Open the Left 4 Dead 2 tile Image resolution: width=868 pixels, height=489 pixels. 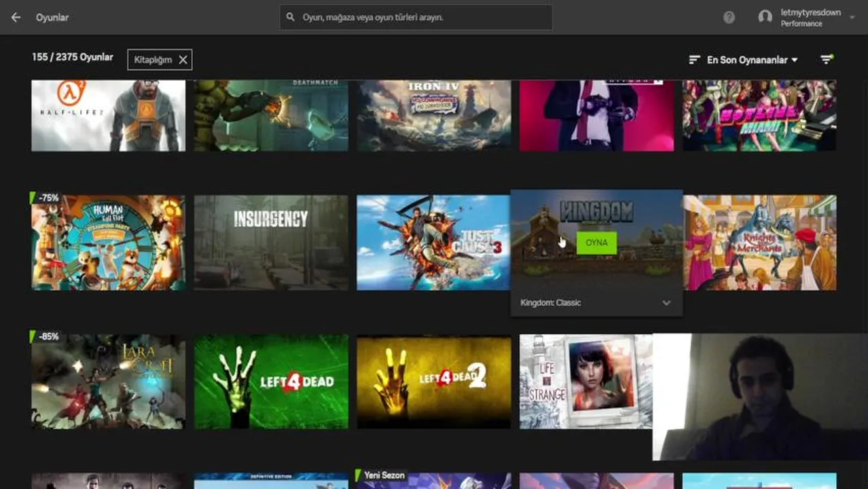[x=434, y=381]
